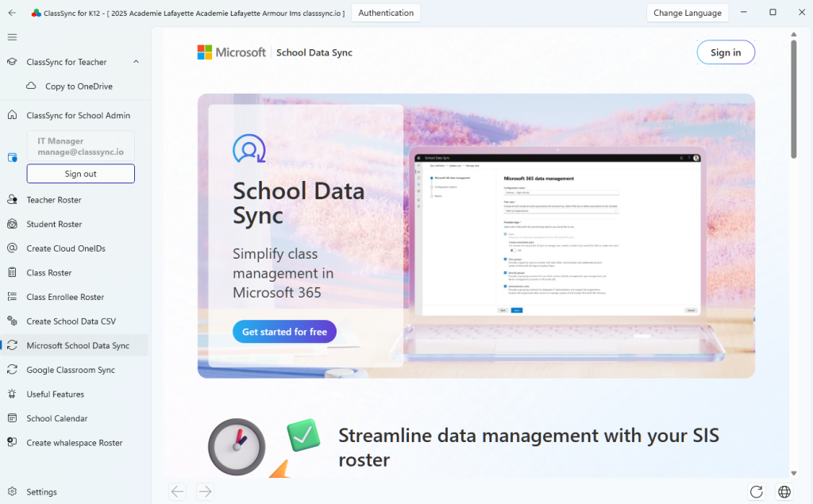Screen dimensions: 813x504
Task: Reload the page with the refresh icon
Action: click(x=757, y=491)
